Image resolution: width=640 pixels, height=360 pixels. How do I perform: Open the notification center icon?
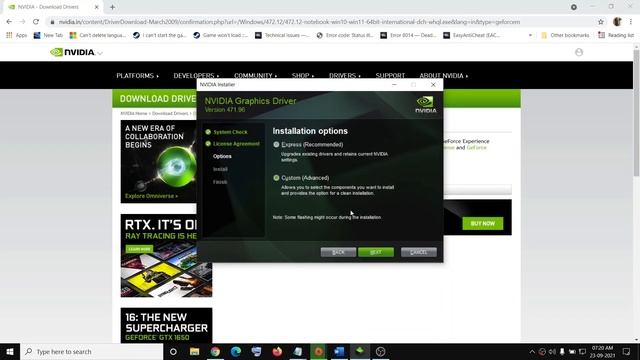(626, 351)
